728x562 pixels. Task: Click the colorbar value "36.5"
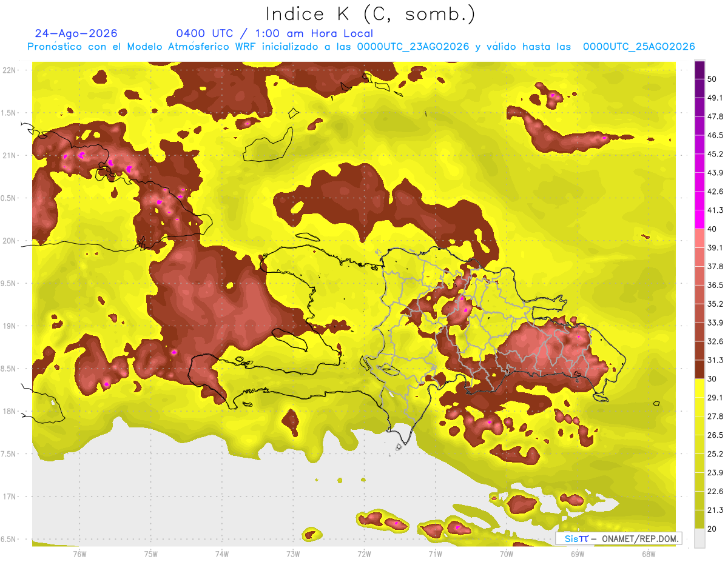[715, 285]
